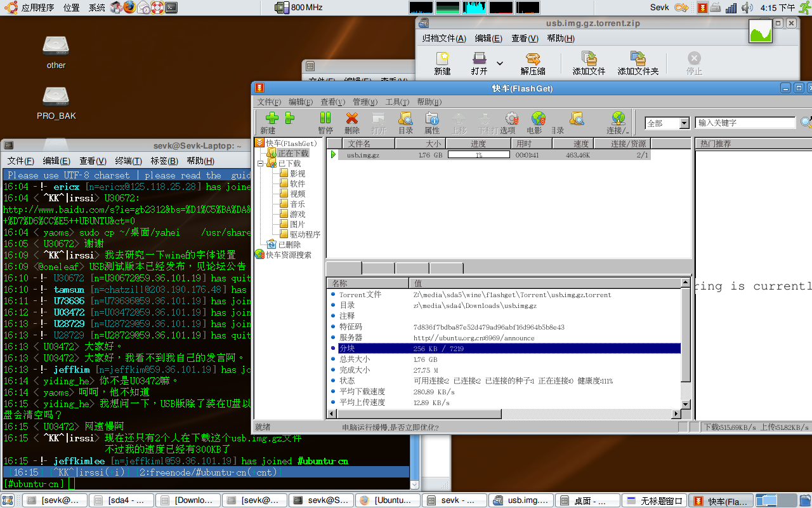Open the 标签(B) menu in terminal window
This screenshot has width=812, height=508.
point(164,161)
